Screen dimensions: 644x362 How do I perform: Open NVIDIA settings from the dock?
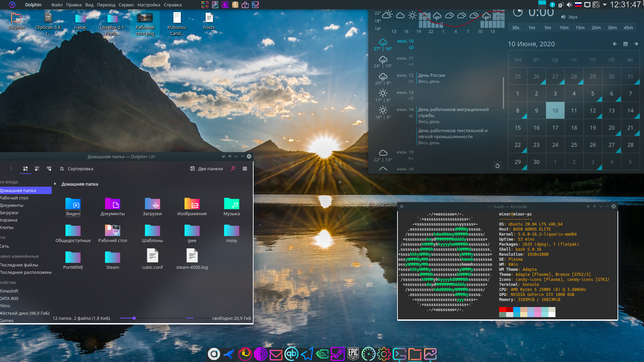click(322, 354)
